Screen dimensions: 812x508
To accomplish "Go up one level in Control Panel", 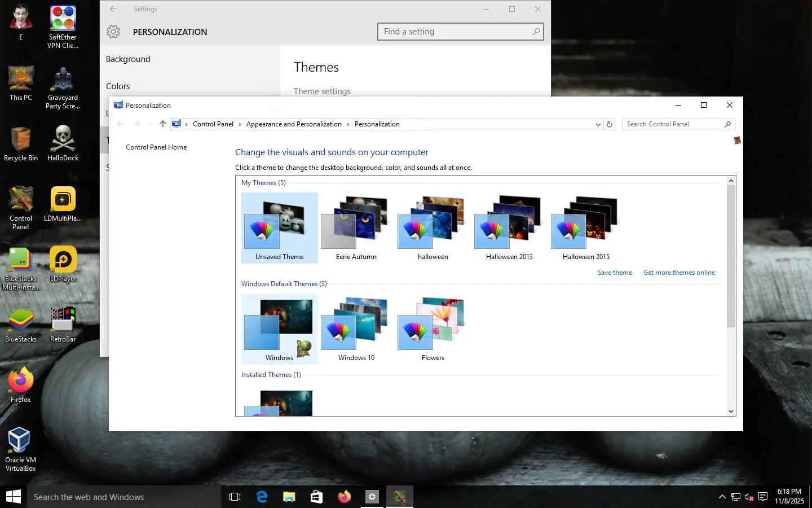I will click(x=163, y=124).
